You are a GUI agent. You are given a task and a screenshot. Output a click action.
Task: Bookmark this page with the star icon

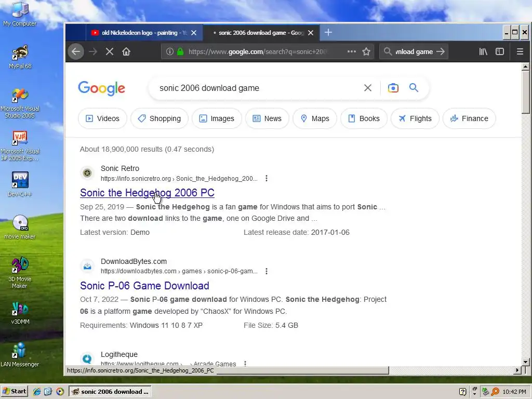pos(366,51)
